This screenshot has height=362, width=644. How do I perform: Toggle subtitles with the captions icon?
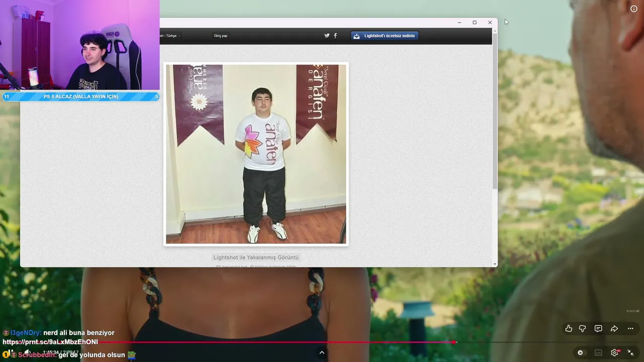[598, 352]
